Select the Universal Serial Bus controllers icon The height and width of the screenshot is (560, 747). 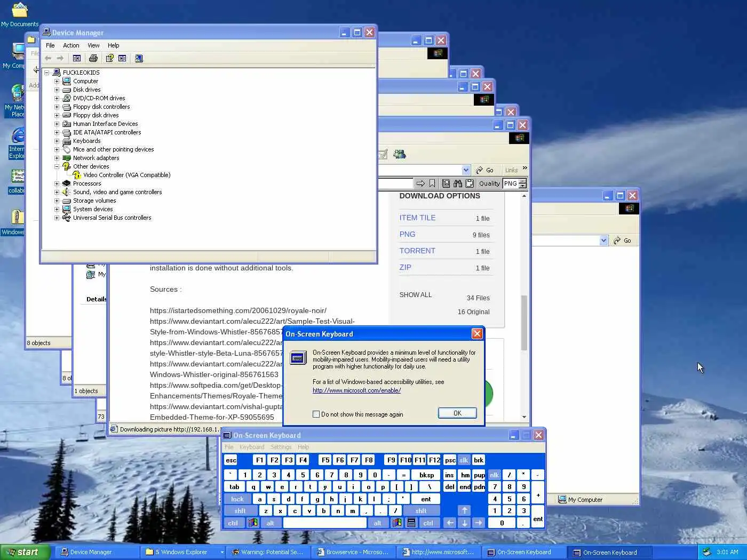click(67, 218)
